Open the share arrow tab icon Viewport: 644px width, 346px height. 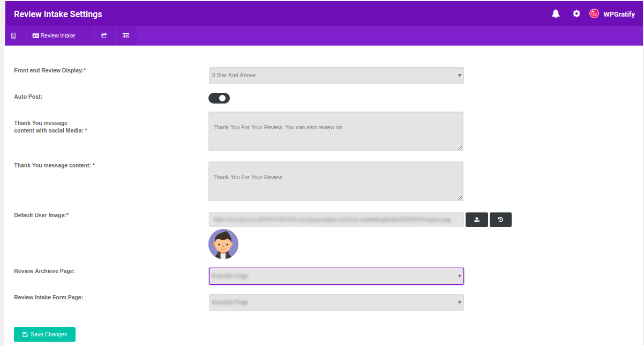click(x=104, y=36)
